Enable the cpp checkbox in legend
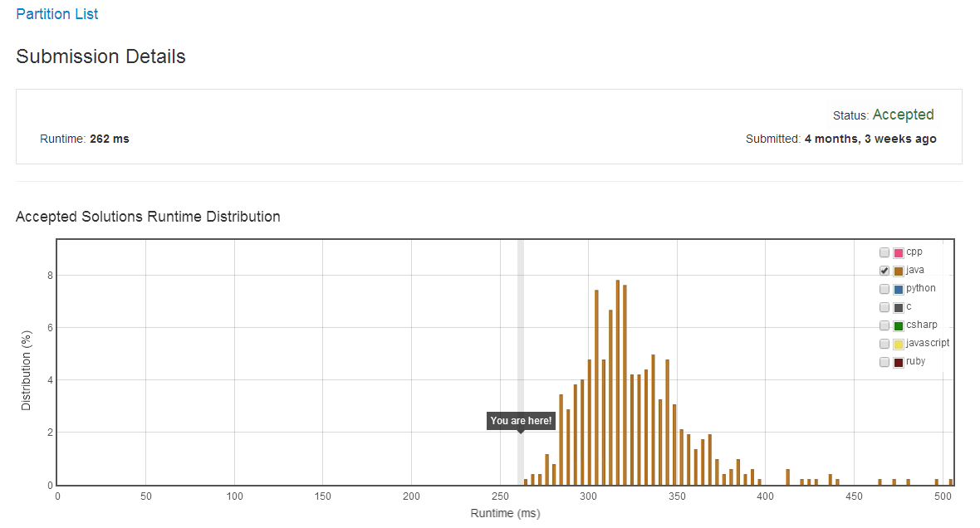The image size is (980, 528). click(x=884, y=252)
